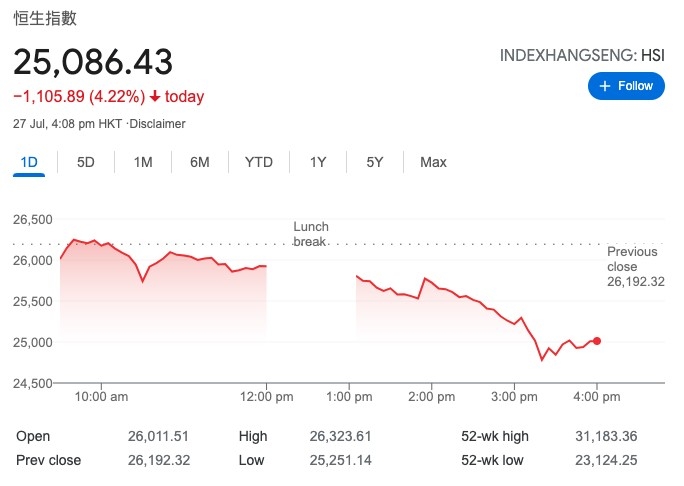Click the plus icon in Follow

pyautogui.click(x=604, y=86)
